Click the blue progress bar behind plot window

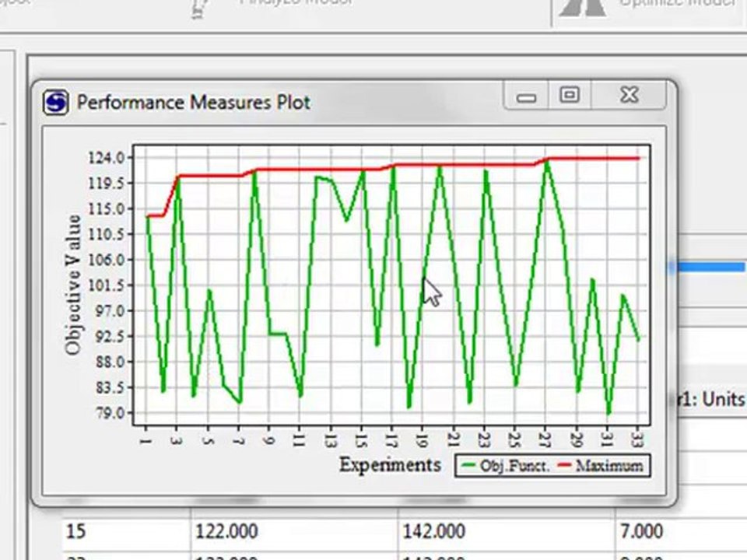[x=708, y=267]
